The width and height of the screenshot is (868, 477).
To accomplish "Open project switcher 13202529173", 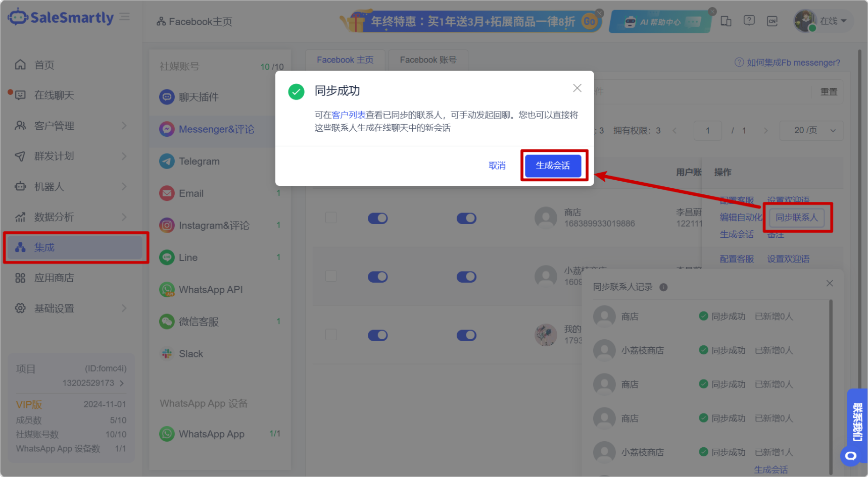I will (93, 383).
